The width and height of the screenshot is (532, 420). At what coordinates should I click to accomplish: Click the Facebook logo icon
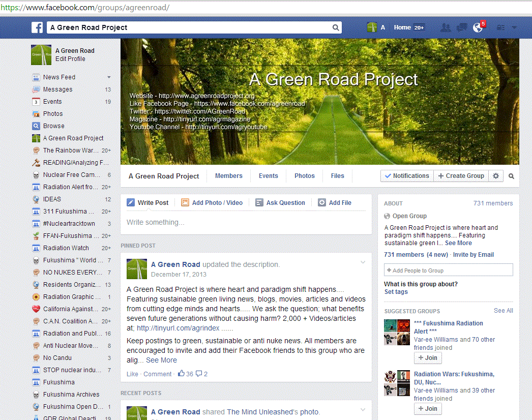pyautogui.click(x=37, y=27)
